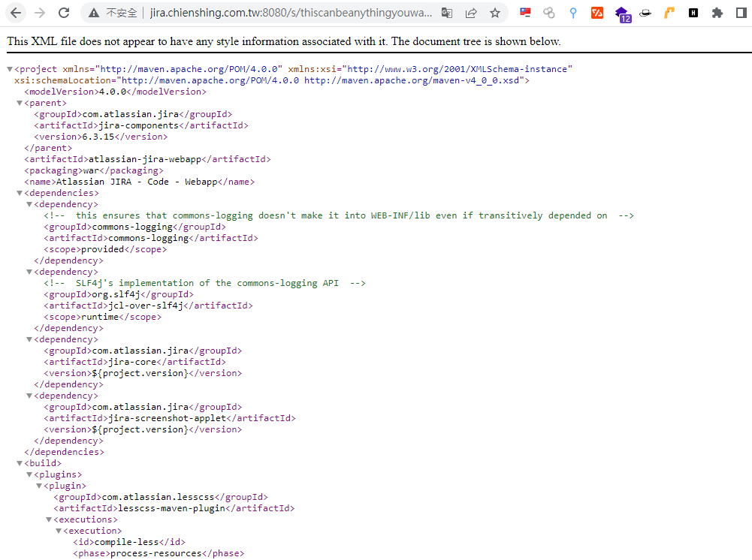Collapse the plugins element

click(x=29, y=474)
